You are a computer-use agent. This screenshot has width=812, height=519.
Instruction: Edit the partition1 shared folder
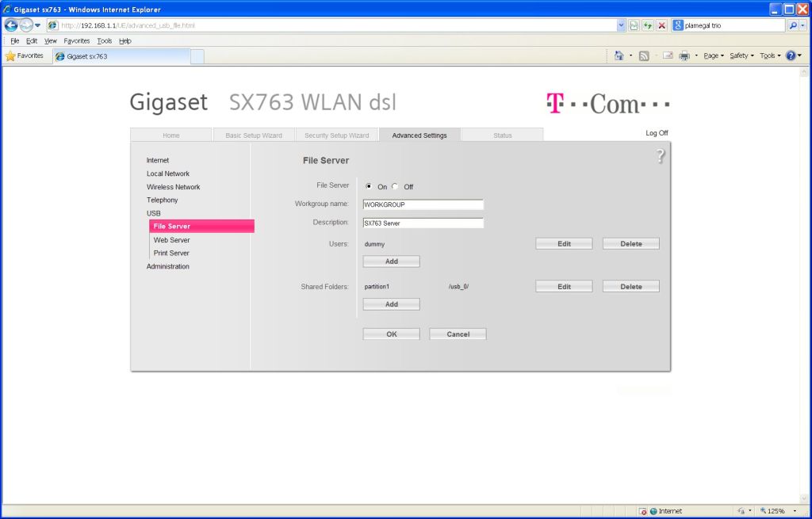click(x=564, y=287)
